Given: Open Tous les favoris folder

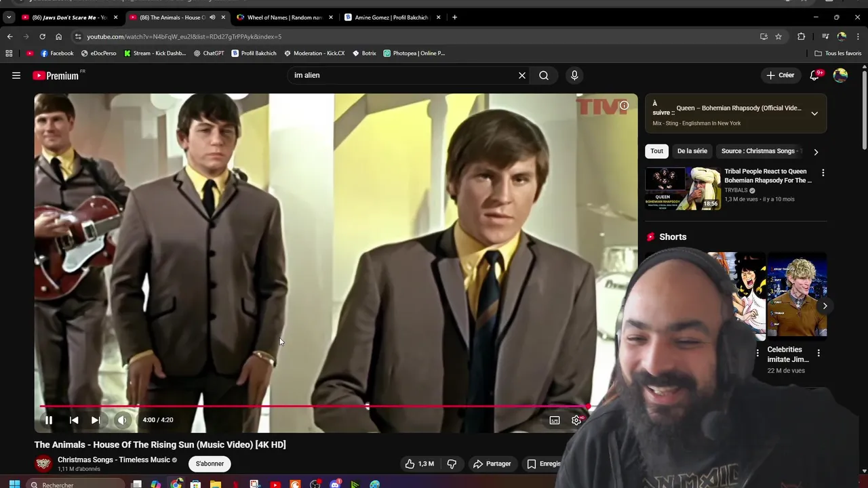Looking at the screenshot, I should pyautogui.click(x=837, y=53).
